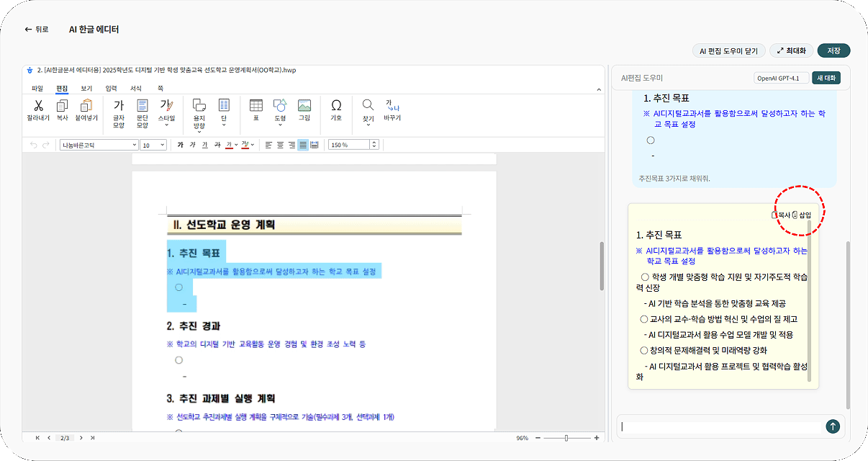Switch to the 보기 ribbon tab
Image resolution: width=868 pixels, height=461 pixels.
point(86,88)
